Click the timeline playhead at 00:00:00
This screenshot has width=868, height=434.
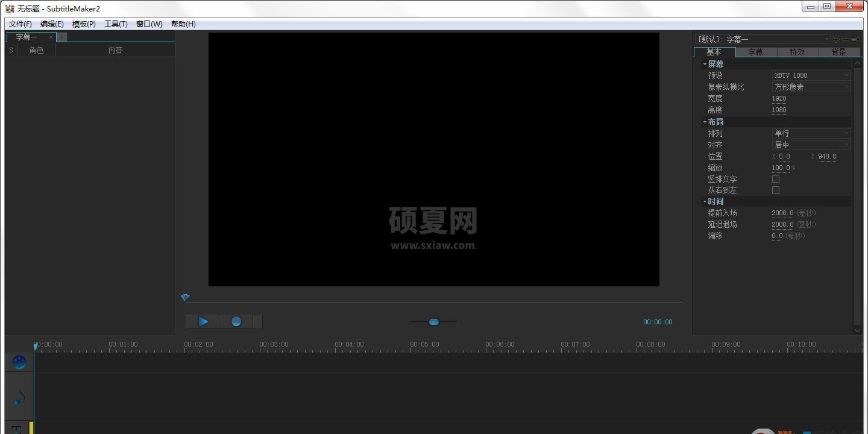(x=35, y=347)
